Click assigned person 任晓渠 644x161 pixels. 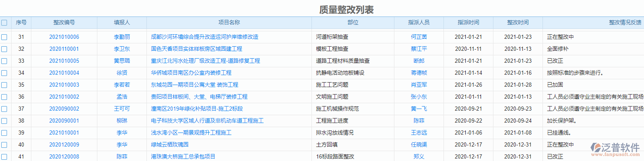419,145
